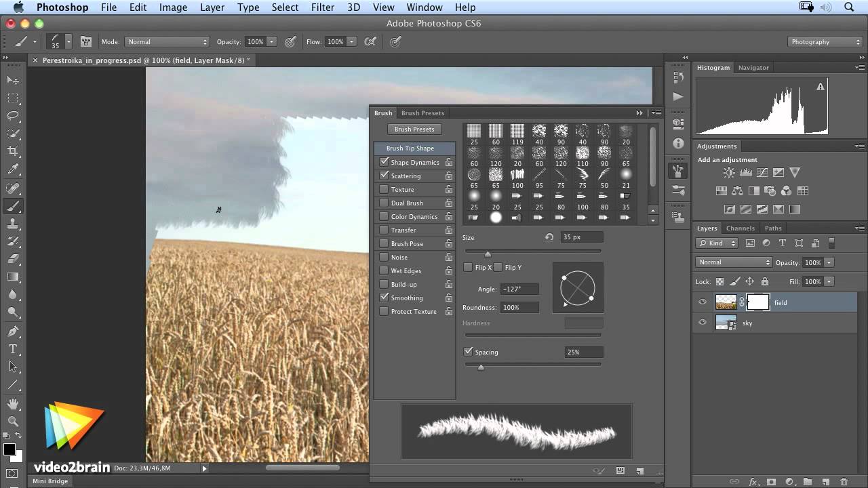Viewport: 868px width, 488px height.
Task: Toggle Shape Dynamics checkbox
Action: 384,162
